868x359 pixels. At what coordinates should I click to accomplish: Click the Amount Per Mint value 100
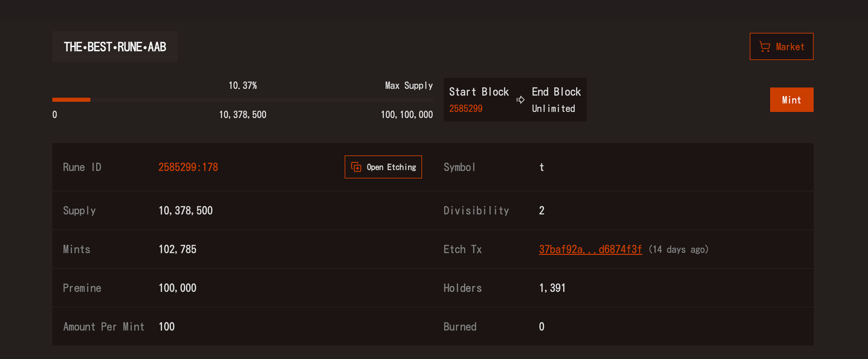(167, 327)
